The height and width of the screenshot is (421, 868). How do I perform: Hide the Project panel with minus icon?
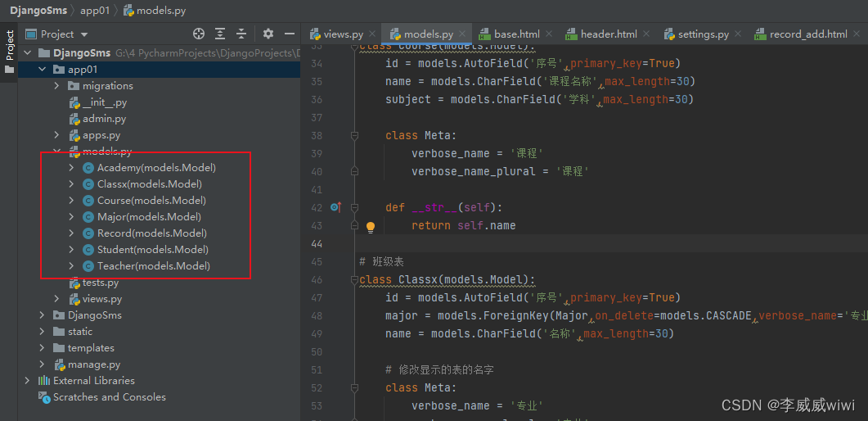290,34
